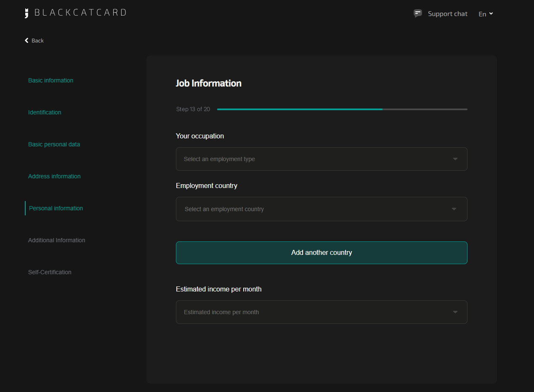
Task: Open the Identification section
Action: [45, 112]
